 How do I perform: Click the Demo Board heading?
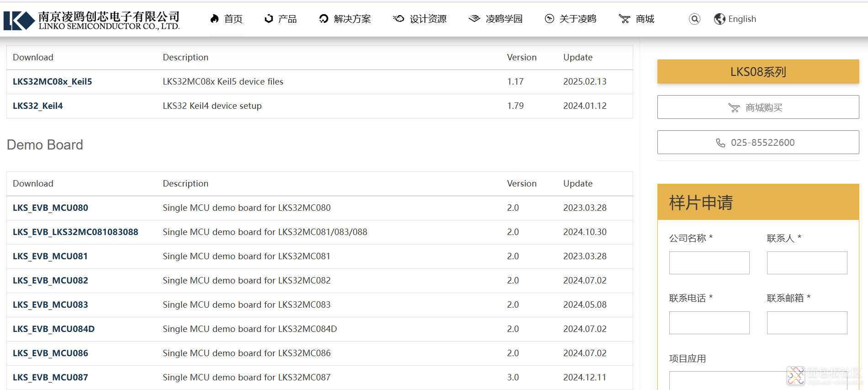[45, 145]
